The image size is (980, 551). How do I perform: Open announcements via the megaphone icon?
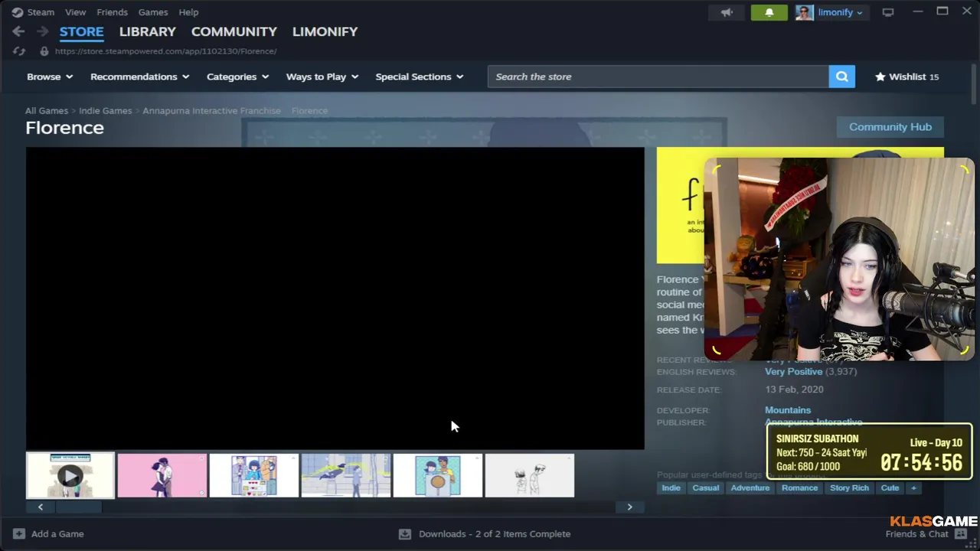tap(727, 12)
